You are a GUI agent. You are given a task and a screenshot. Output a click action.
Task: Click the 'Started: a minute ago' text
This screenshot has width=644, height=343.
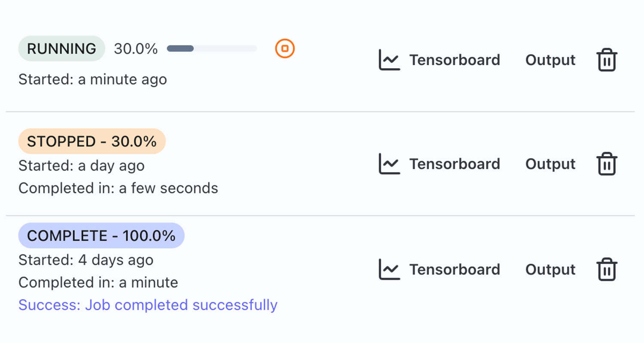click(92, 79)
